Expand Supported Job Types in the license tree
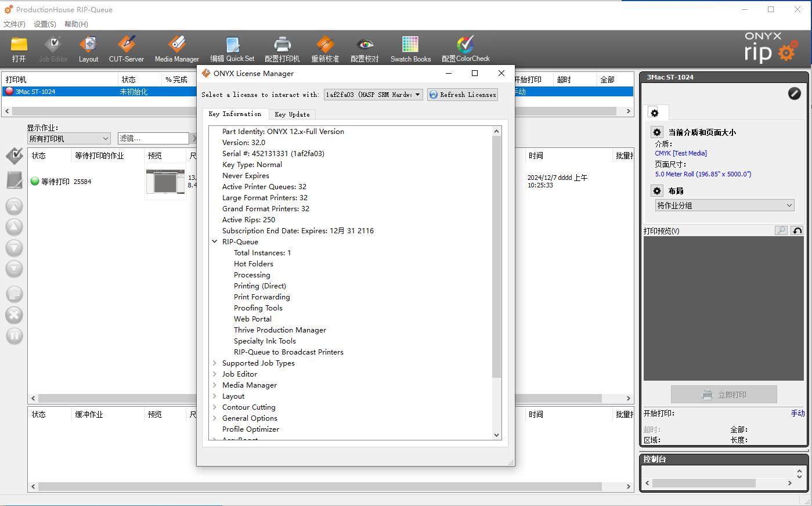Viewport: 812px width, 506px height. point(215,363)
